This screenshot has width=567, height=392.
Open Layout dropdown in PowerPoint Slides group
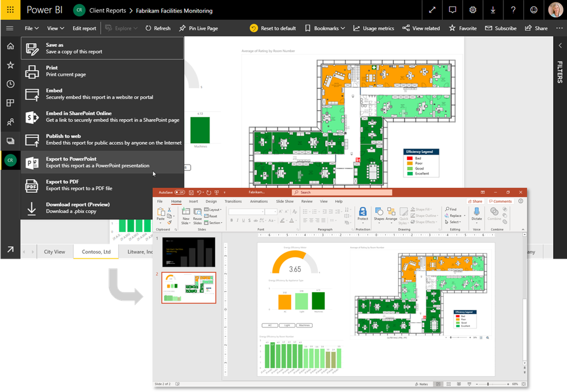(x=213, y=209)
